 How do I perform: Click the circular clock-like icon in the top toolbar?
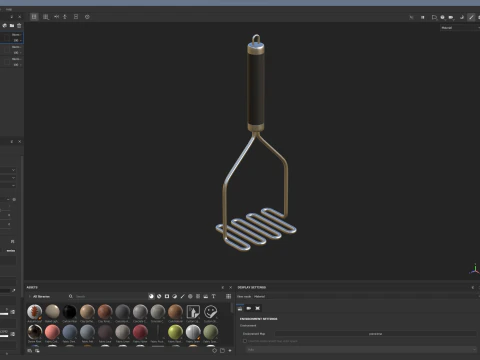point(87,17)
